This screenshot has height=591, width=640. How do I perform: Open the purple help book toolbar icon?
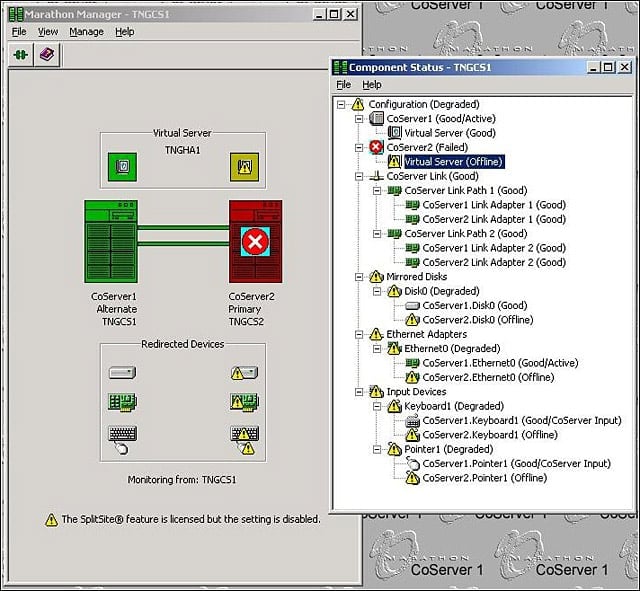(47, 55)
